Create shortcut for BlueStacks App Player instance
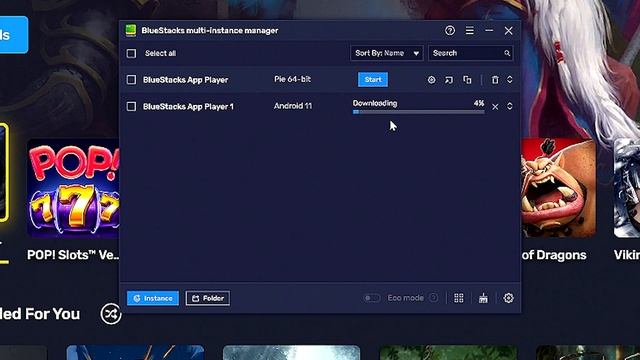The image size is (640, 360). tap(449, 80)
